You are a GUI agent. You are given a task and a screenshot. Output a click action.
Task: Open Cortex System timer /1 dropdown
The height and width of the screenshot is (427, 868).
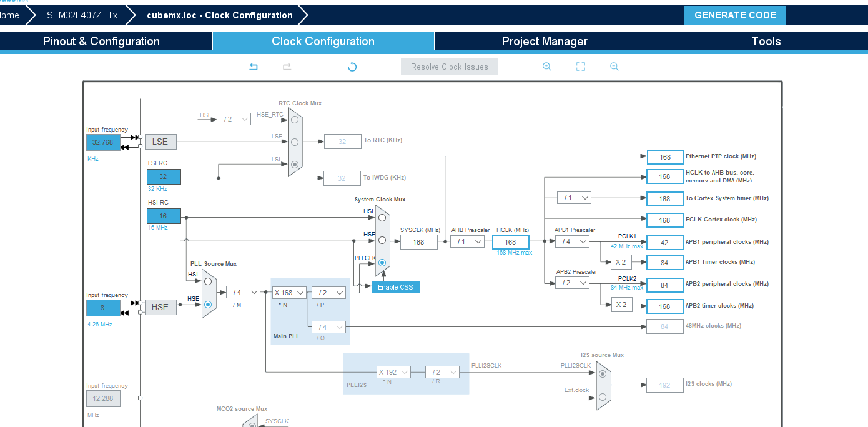click(574, 198)
